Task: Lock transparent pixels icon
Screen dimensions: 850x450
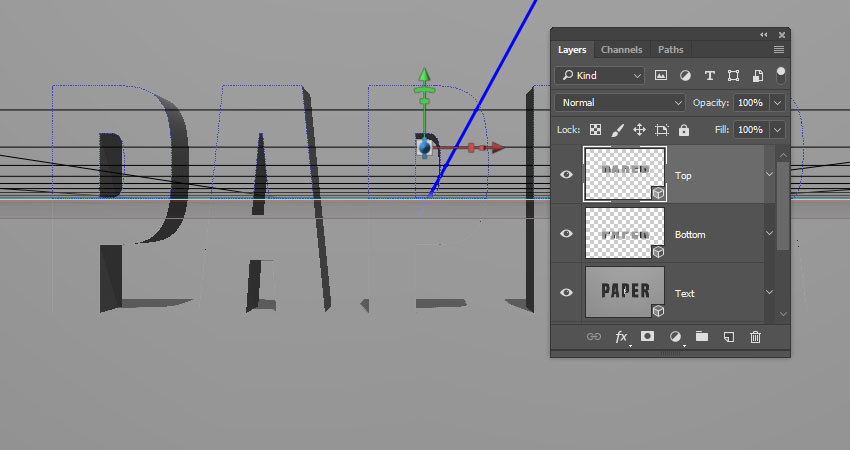Action: click(x=595, y=130)
